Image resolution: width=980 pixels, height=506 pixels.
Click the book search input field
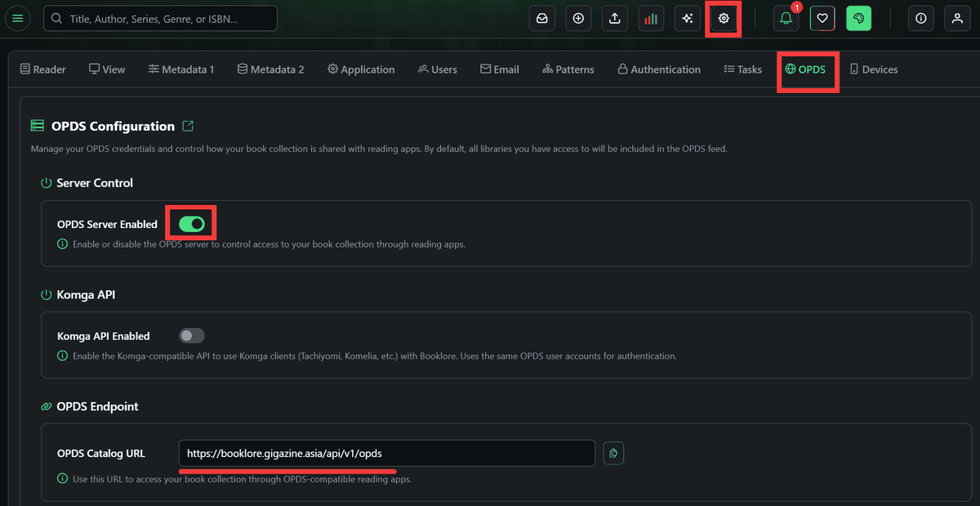pyautogui.click(x=160, y=18)
